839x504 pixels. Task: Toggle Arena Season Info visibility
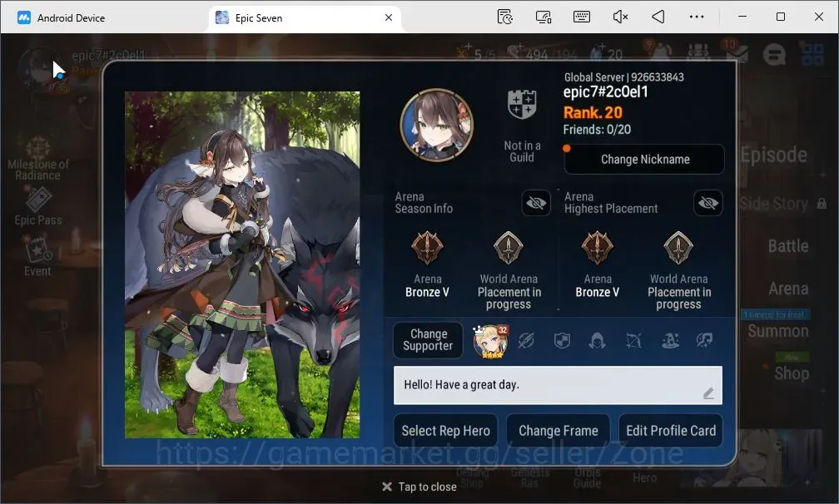(536, 203)
